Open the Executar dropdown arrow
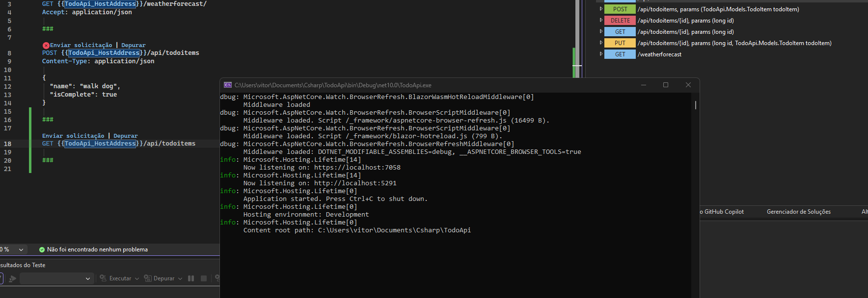This screenshot has width=868, height=298. pos(137,278)
